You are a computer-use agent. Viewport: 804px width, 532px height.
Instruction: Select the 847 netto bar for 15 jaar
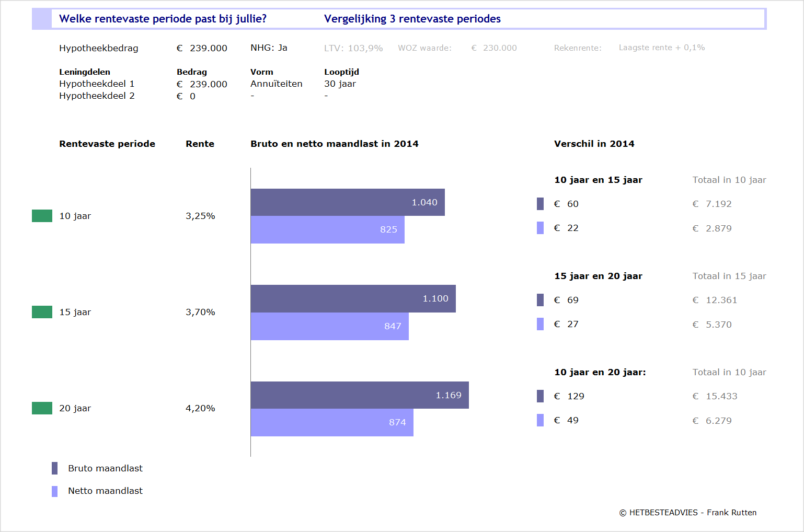click(329, 326)
